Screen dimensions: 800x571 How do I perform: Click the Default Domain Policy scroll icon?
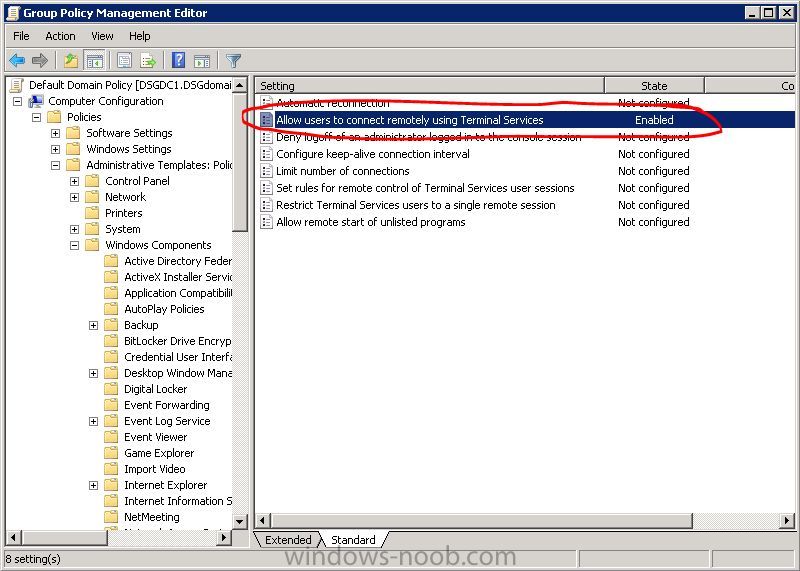pos(17,85)
